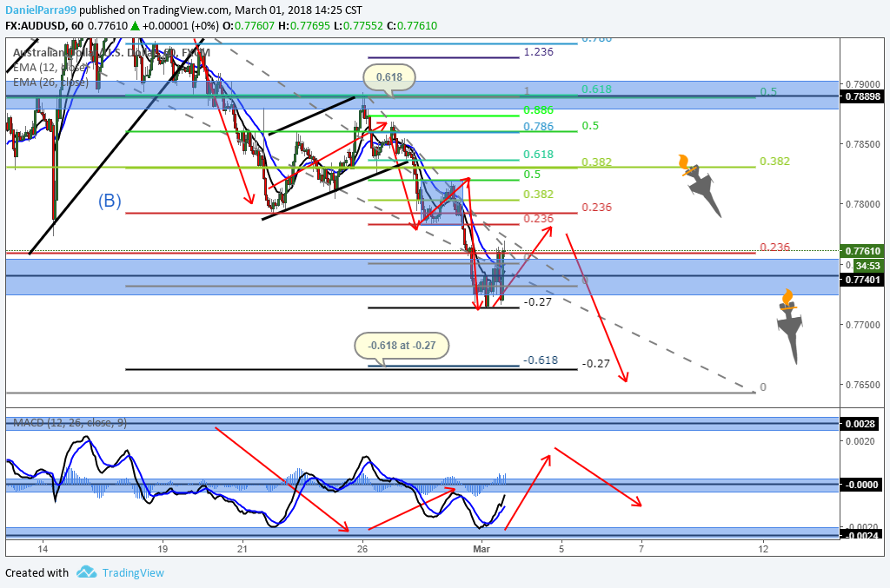Click the H:0.77695 high value

(x=303, y=25)
